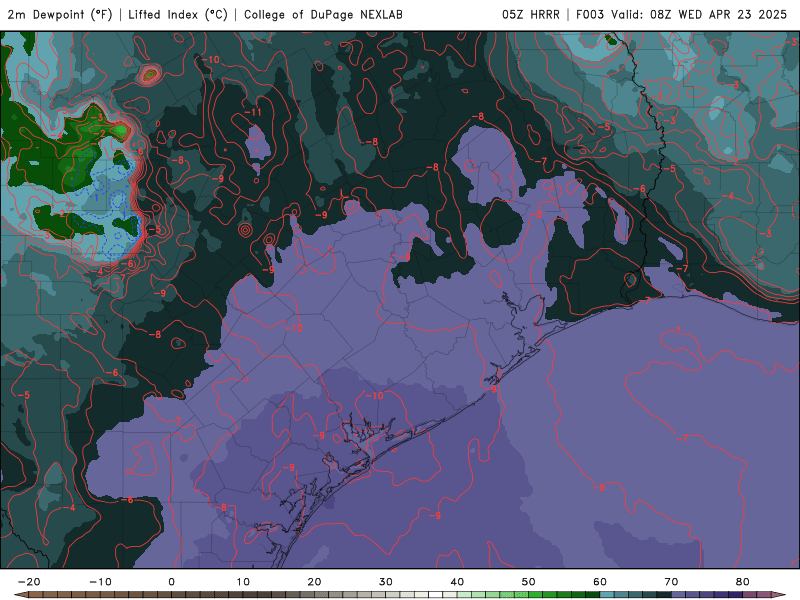800x600 pixels.
Task: Click the 40 color scale label
Action: point(457,582)
